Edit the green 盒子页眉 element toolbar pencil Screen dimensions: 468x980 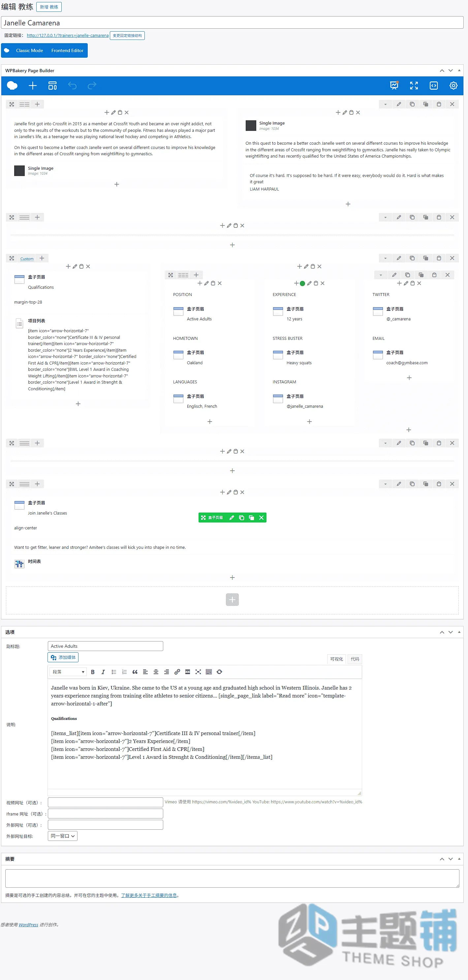pyautogui.click(x=232, y=518)
